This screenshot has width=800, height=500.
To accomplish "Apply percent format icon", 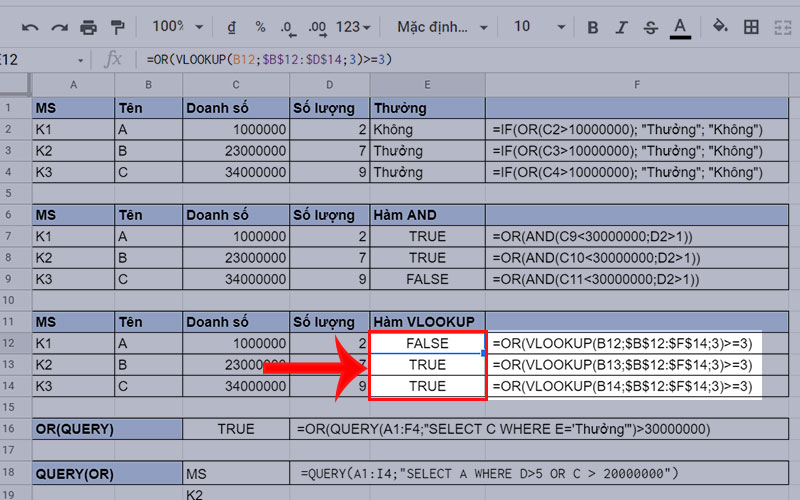I will (260, 26).
